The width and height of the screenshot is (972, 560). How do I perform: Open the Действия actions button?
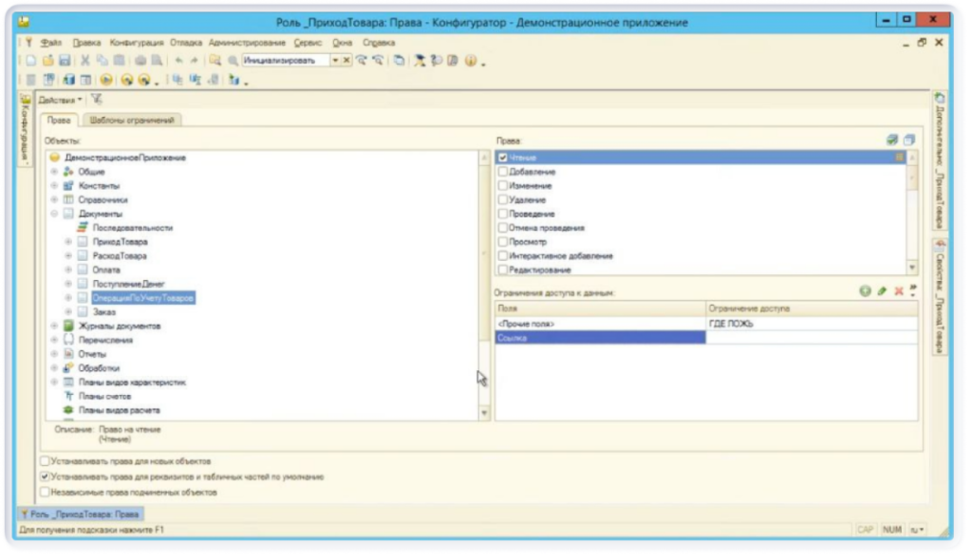coord(66,100)
